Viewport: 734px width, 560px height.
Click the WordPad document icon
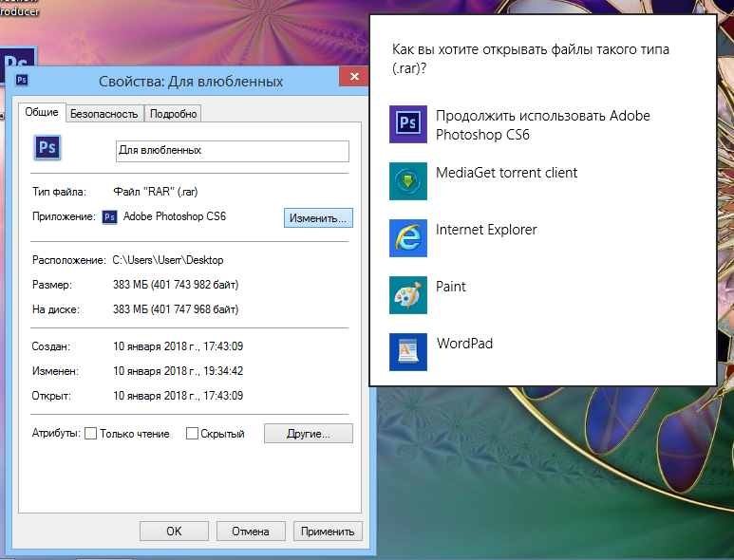pyautogui.click(x=407, y=352)
